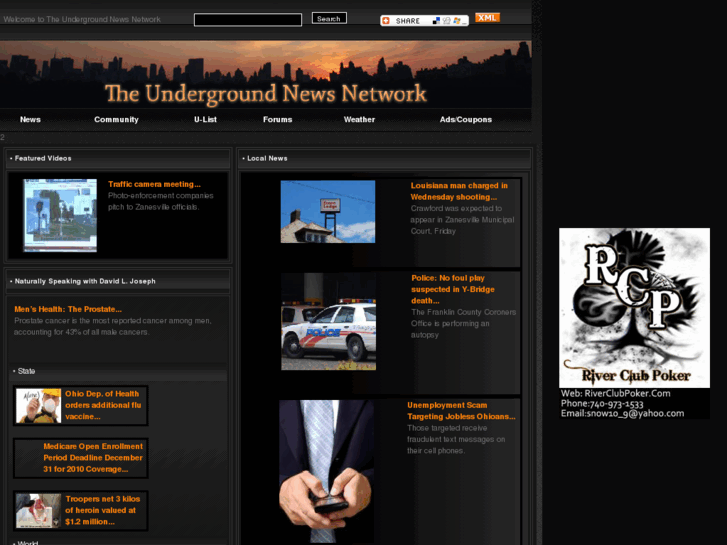The image size is (727, 545).
Task: Click the Phone:740-973-1533 ad text
Action: (602, 404)
